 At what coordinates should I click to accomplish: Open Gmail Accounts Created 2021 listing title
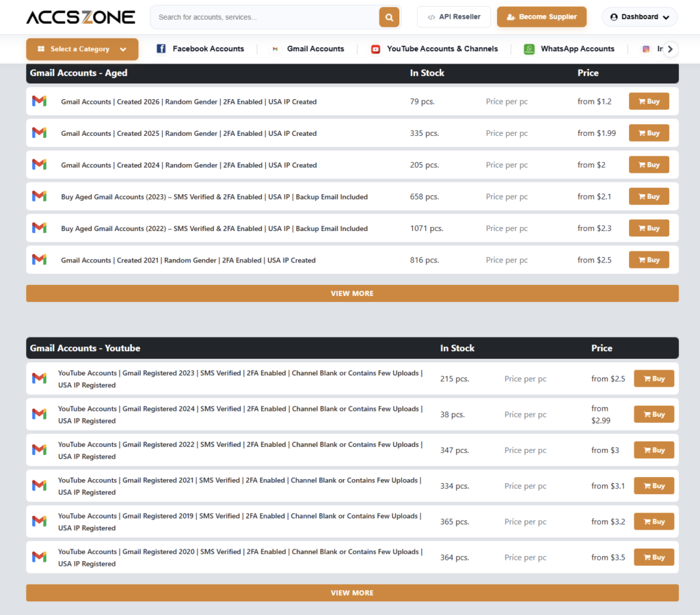pyautogui.click(x=189, y=260)
